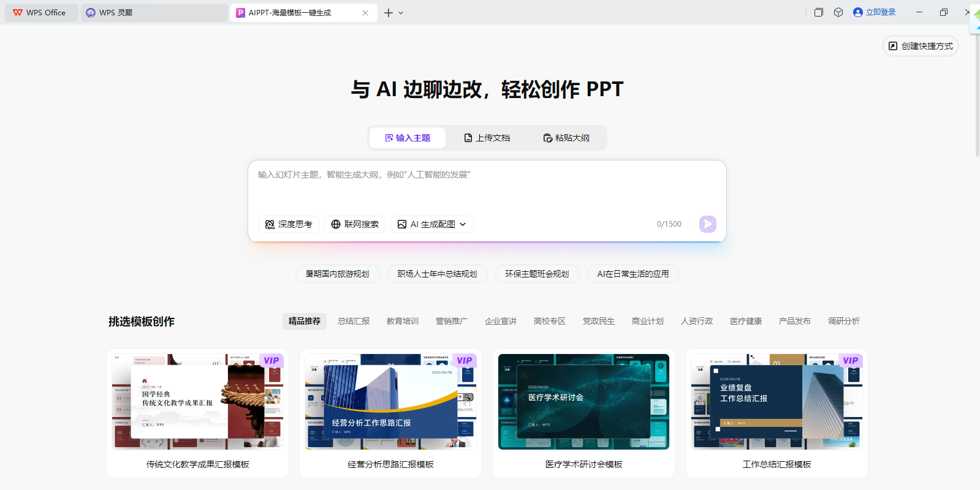
Task: Click the 工作总结汇报模板 title
Action: (x=777, y=464)
